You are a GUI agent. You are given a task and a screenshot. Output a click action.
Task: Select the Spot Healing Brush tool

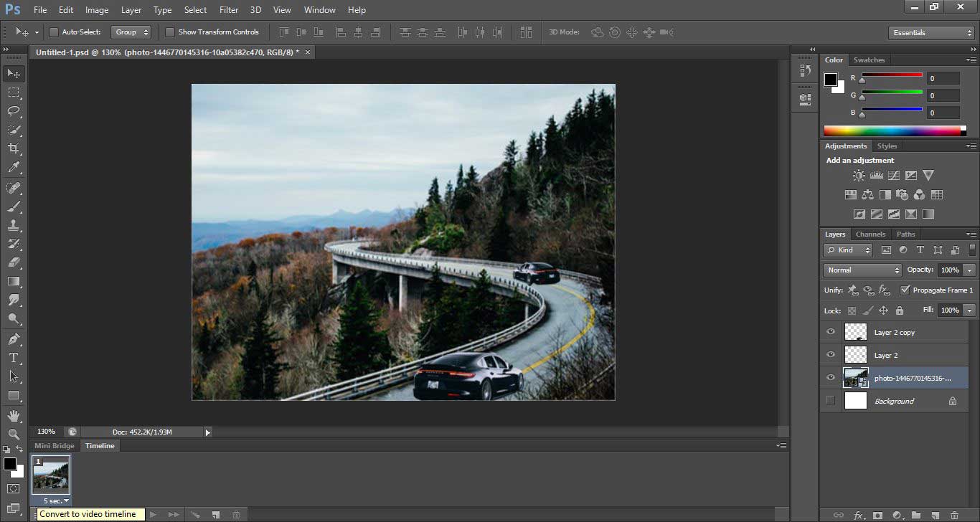[x=14, y=188]
